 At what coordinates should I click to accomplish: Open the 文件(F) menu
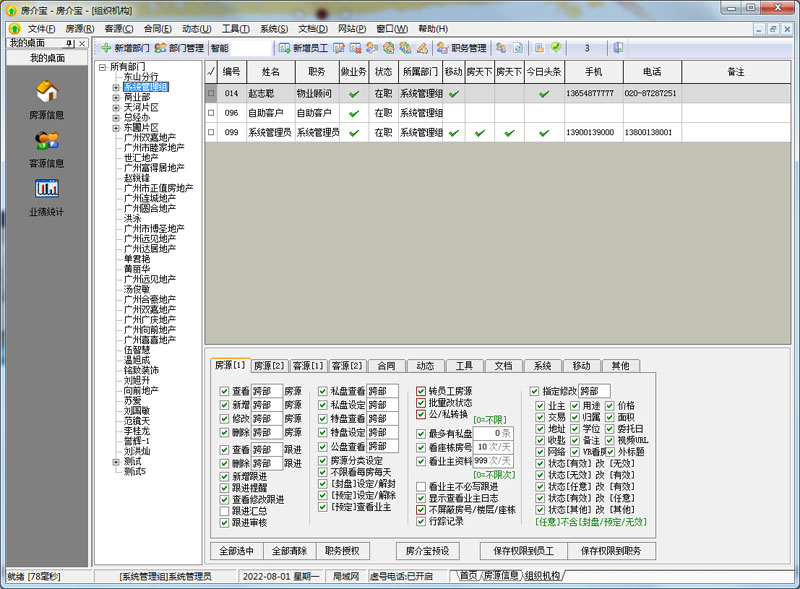pyautogui.click(x=41, y=29)
